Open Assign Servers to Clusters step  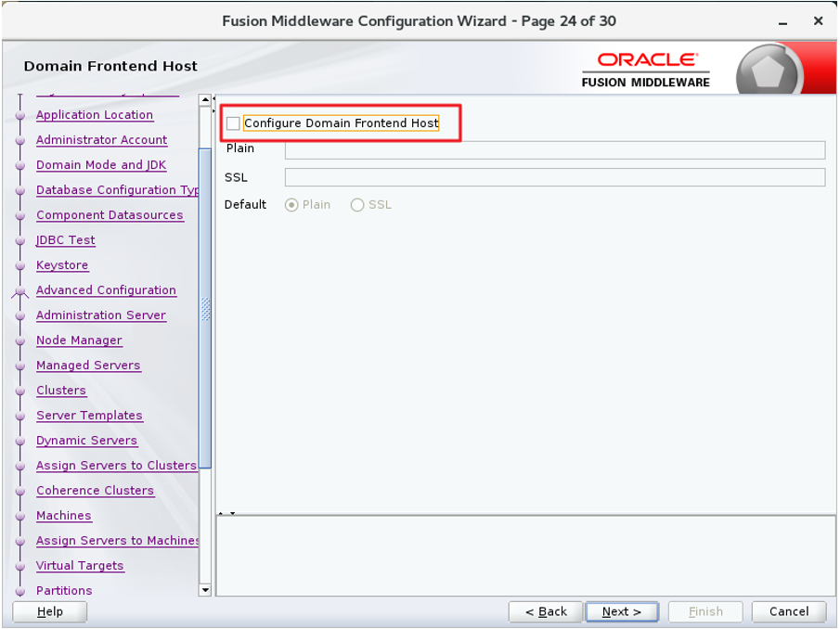pos(117,466)
